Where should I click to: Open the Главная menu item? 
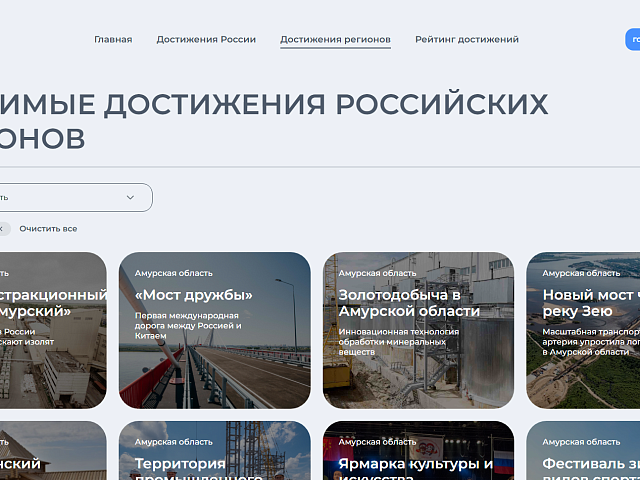[x=113, y=40]
